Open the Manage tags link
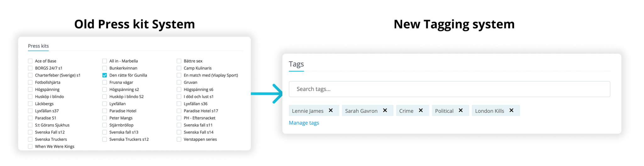Image resolution: width=644 pixels, height=166 pixels. (304, 123)
